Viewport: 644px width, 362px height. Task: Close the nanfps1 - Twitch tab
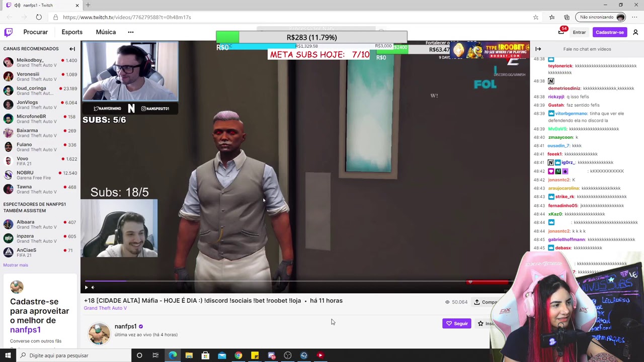click(x=77, y=5)
